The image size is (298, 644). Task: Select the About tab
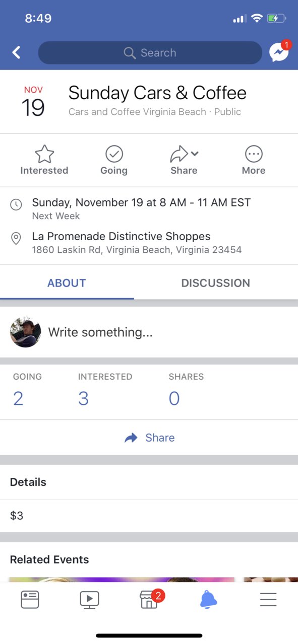point(67,283)
